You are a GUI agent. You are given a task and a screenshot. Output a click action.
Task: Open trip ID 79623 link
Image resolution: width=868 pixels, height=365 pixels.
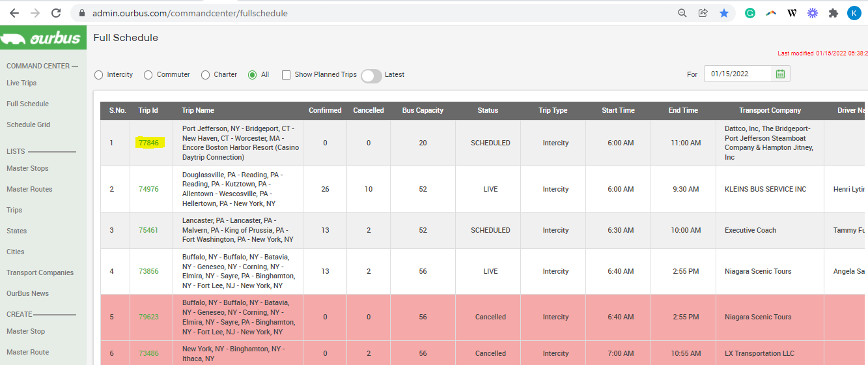[x=148, y=317]
